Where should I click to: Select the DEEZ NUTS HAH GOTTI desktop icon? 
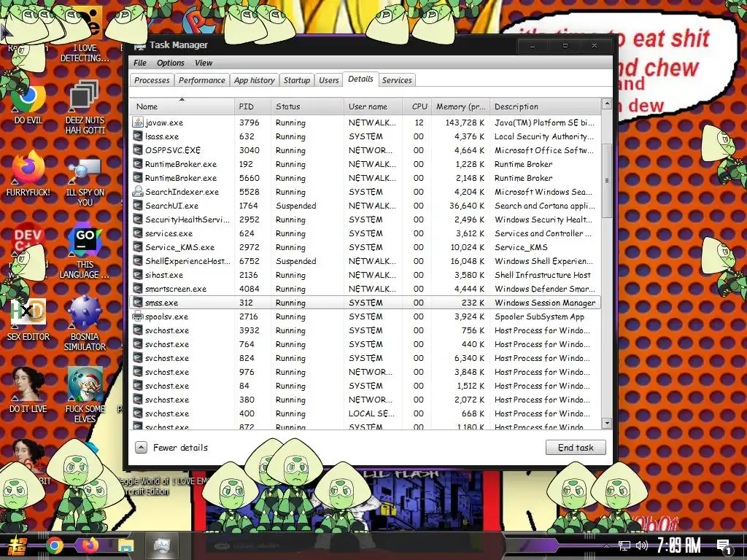pos(85,107)
